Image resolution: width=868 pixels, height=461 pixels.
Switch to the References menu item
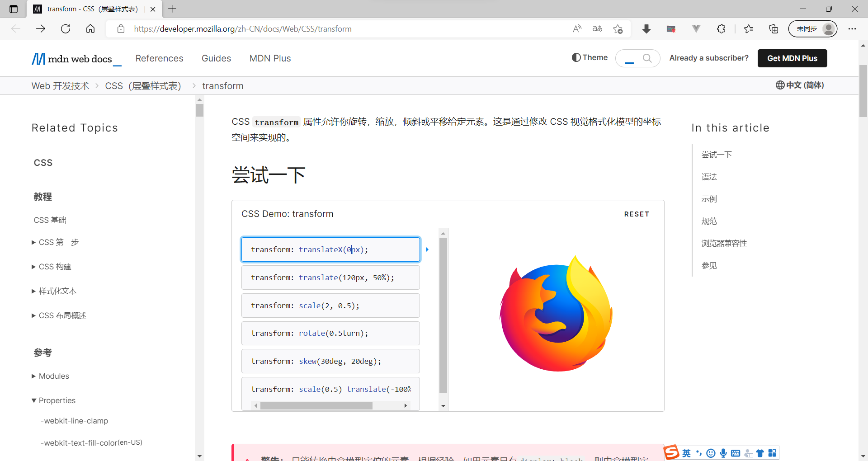(x=159, y=58)
